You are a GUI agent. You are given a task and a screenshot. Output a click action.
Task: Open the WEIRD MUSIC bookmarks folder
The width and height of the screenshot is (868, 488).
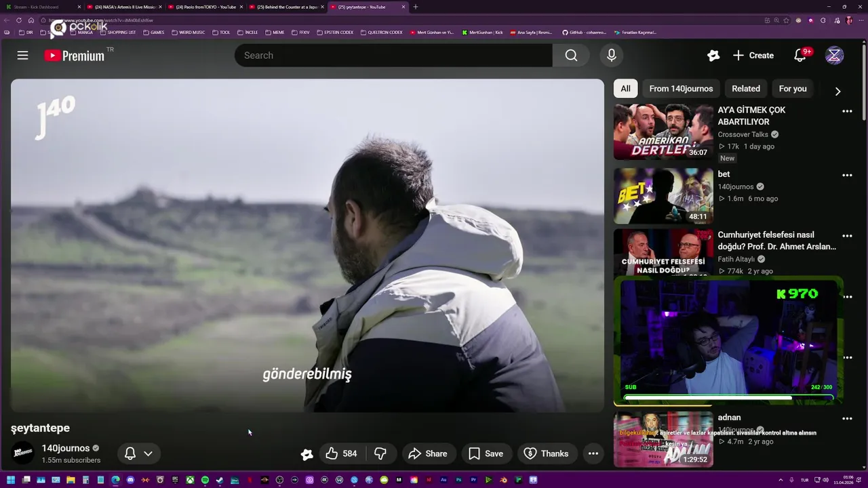pos(188,32)
